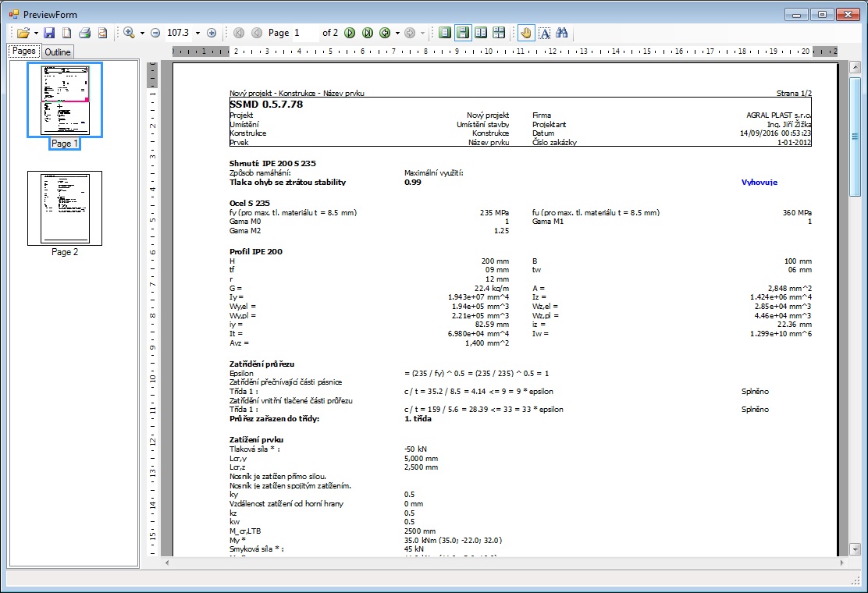This screenshot has width=868, height=593.
Task: Jump to the last page button
Action: [x=367, y=33]
